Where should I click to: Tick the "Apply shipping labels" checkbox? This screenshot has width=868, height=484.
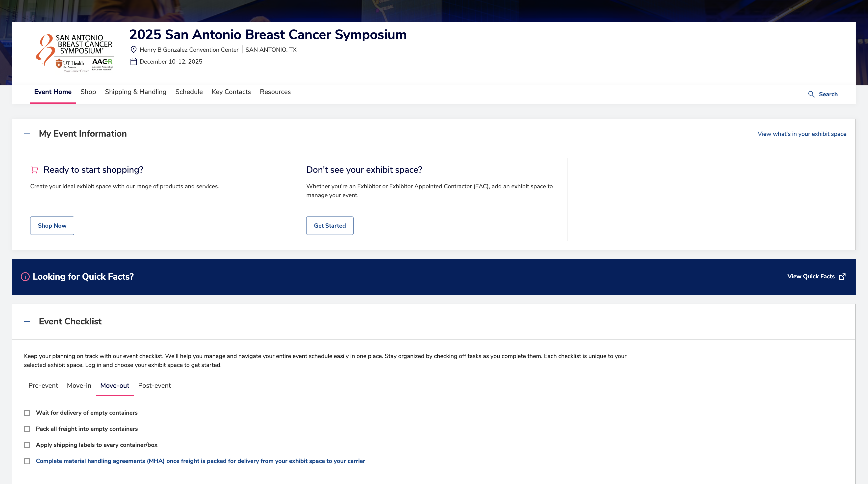(x=27, y=445)
